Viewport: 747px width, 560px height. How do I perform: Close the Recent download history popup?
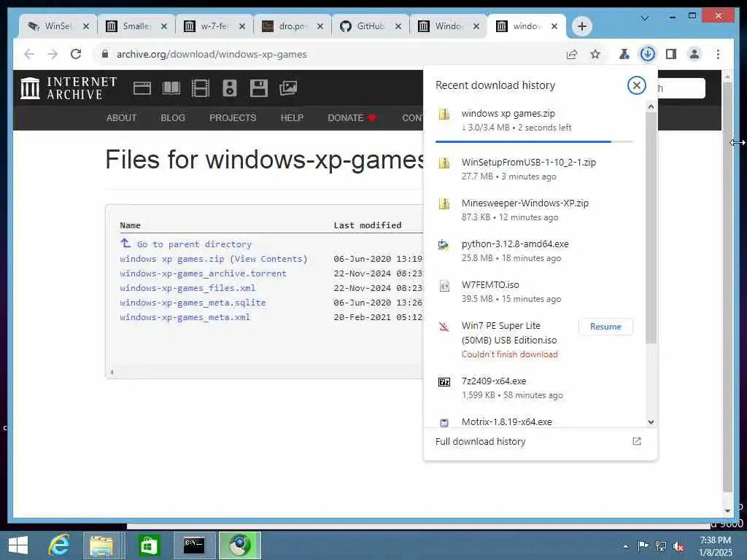click(x=636, y=86)
